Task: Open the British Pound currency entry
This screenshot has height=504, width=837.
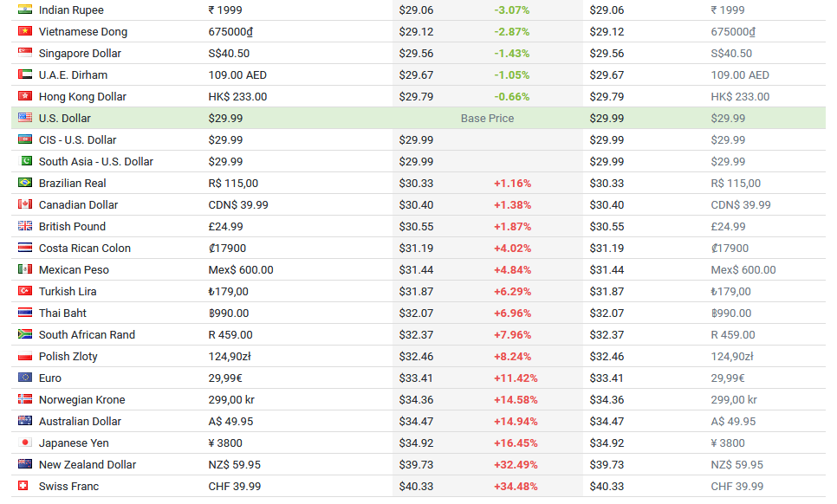Action: click(x=72, y=226)
